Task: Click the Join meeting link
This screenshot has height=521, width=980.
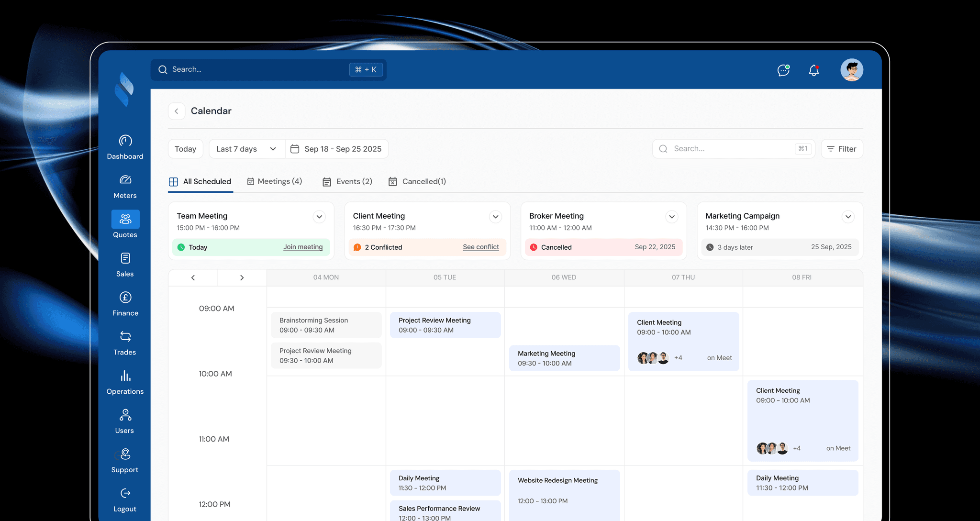Action: click(x=303, y=247)
